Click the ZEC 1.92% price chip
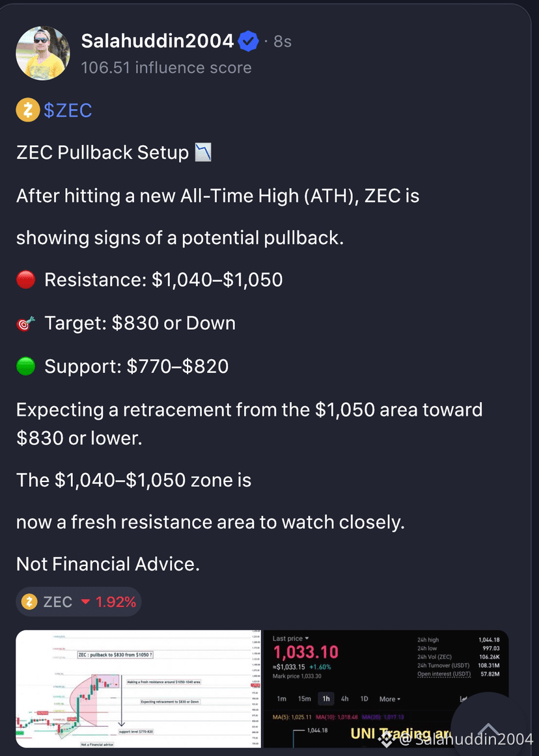Screen dimensions: 539x756 79,602
